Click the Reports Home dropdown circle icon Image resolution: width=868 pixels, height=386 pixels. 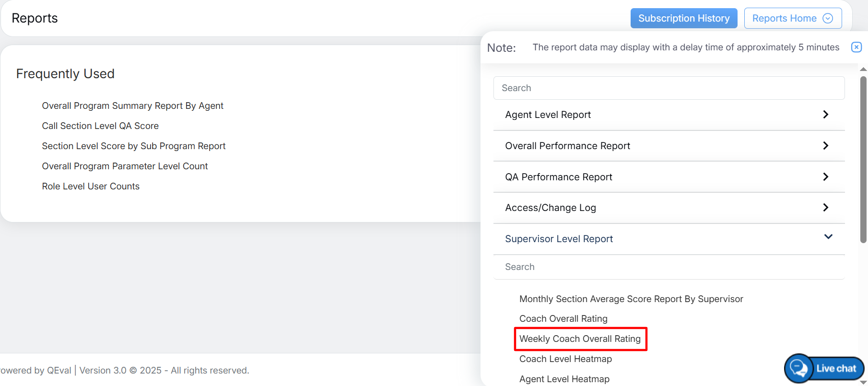pyautogui.click(x=828, y=18)
